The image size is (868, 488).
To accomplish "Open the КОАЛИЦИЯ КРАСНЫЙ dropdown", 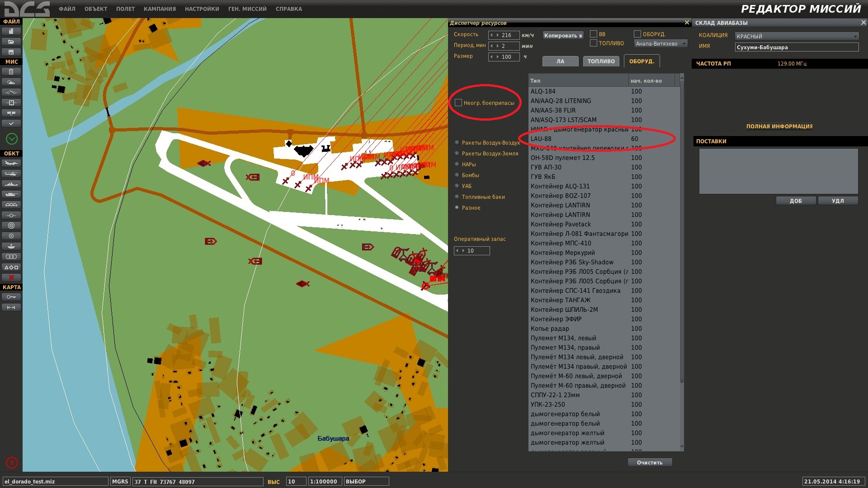I will 797,36.
